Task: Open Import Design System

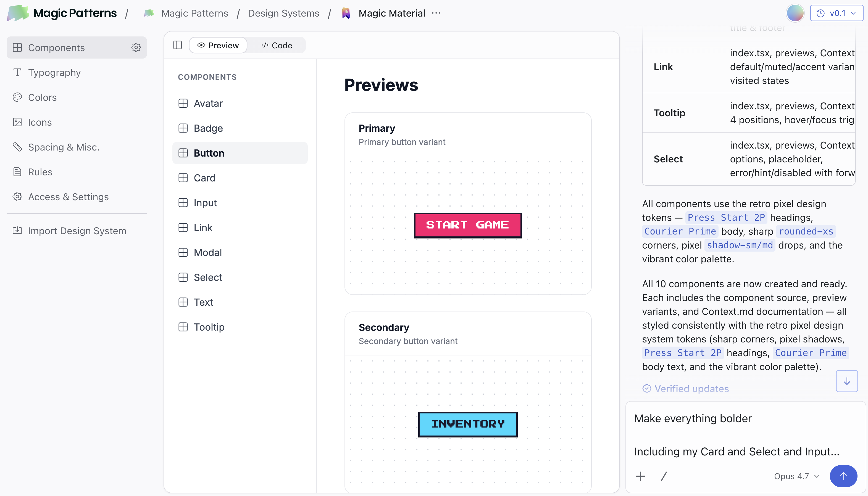Action: point(77,231)
